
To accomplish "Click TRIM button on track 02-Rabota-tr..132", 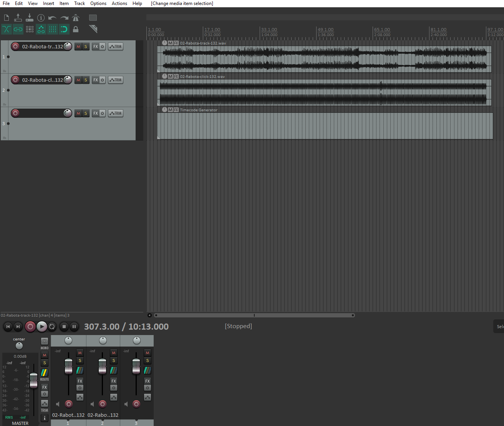I will click(116, 46).
